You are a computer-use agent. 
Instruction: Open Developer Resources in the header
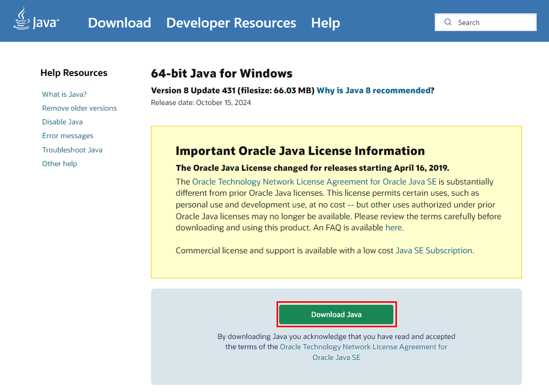[x=231, y=23]
